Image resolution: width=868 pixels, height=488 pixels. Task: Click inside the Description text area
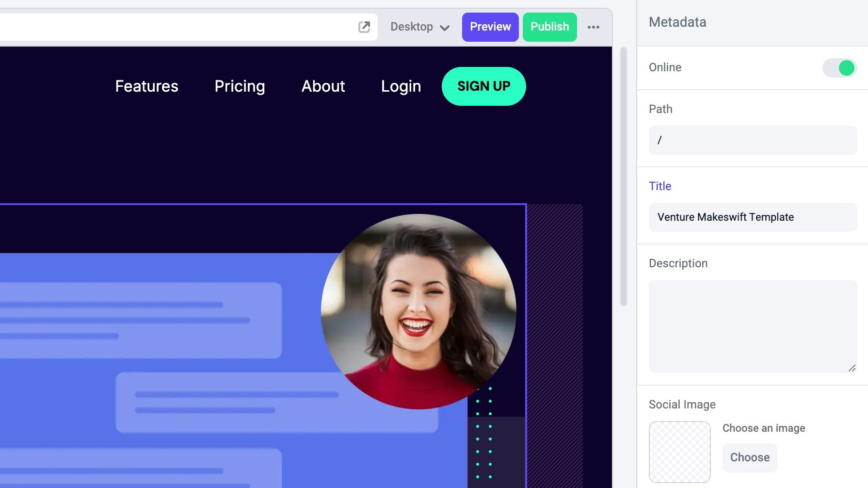tap(753, 326)
